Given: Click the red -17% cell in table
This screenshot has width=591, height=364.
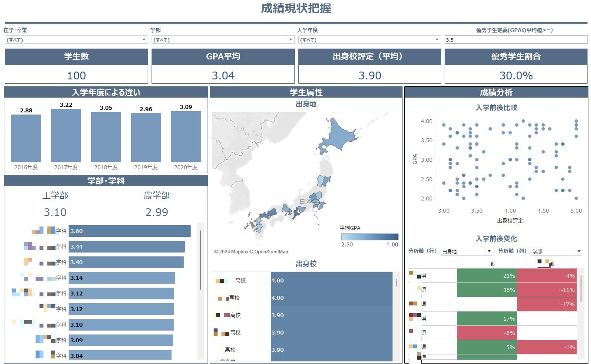Looking at the screenshot, I should click(x=547, y=304).
